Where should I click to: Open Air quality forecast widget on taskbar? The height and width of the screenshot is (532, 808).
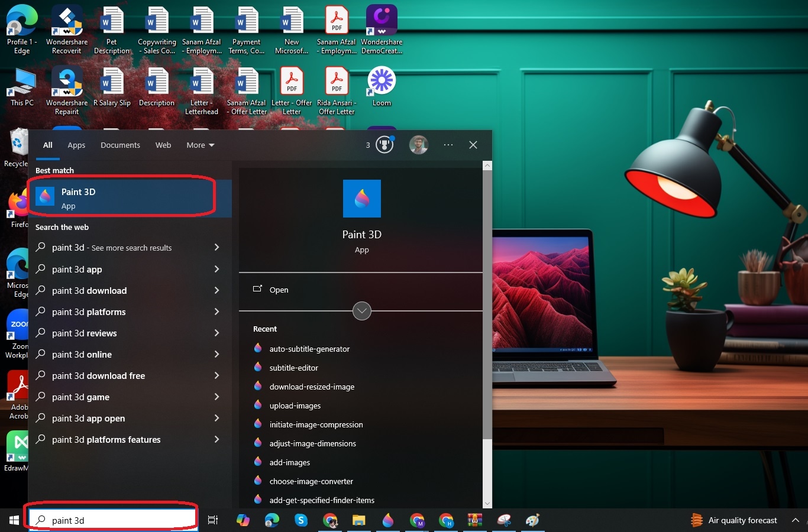click(734, 520)
